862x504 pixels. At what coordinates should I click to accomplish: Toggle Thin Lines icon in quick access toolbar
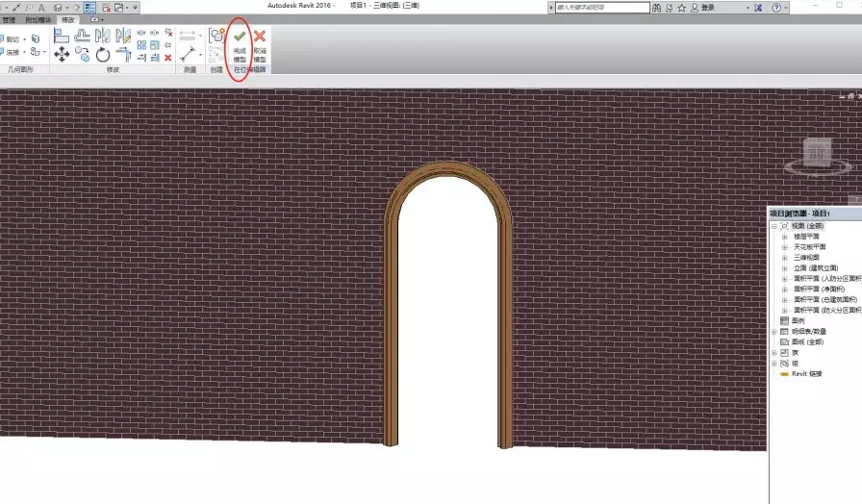coord(89,7)
